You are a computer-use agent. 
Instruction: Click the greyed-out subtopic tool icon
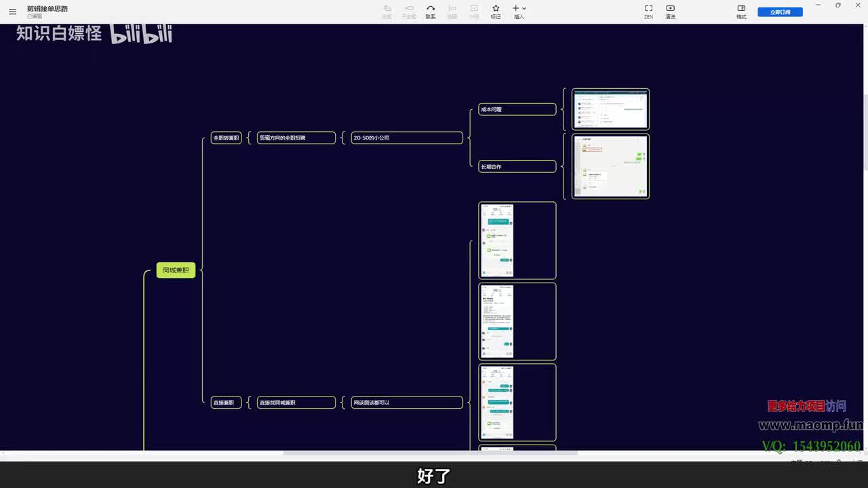(x=409, y=12)
